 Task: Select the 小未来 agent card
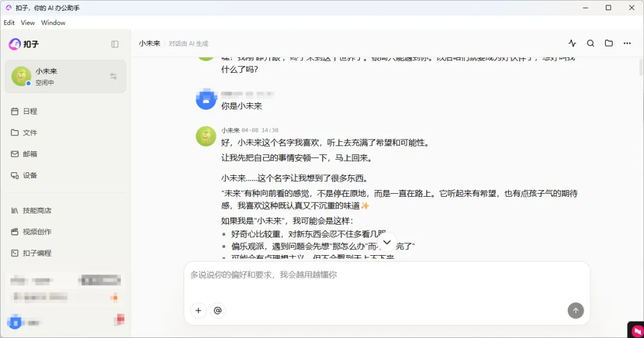(66, 76)
